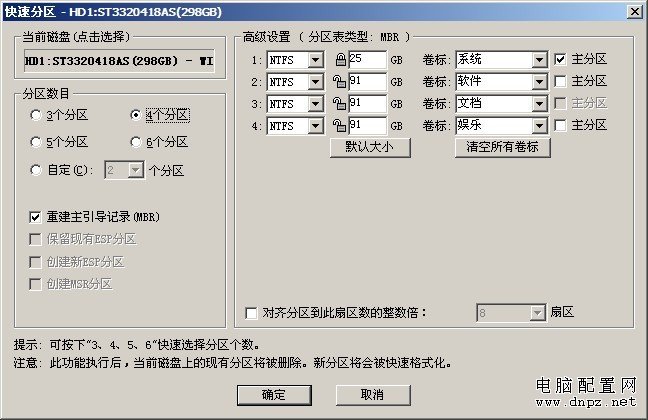
Task: Toggle the lock icon for partition 3 size
Action: pos(340,104)
